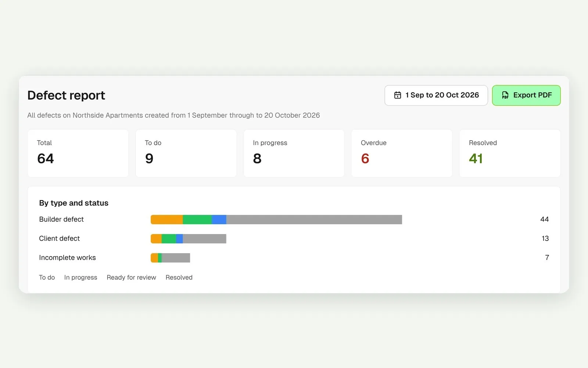Click the PDF file icon
Viewport: 588px width, 368px height.
coord(505,95)
